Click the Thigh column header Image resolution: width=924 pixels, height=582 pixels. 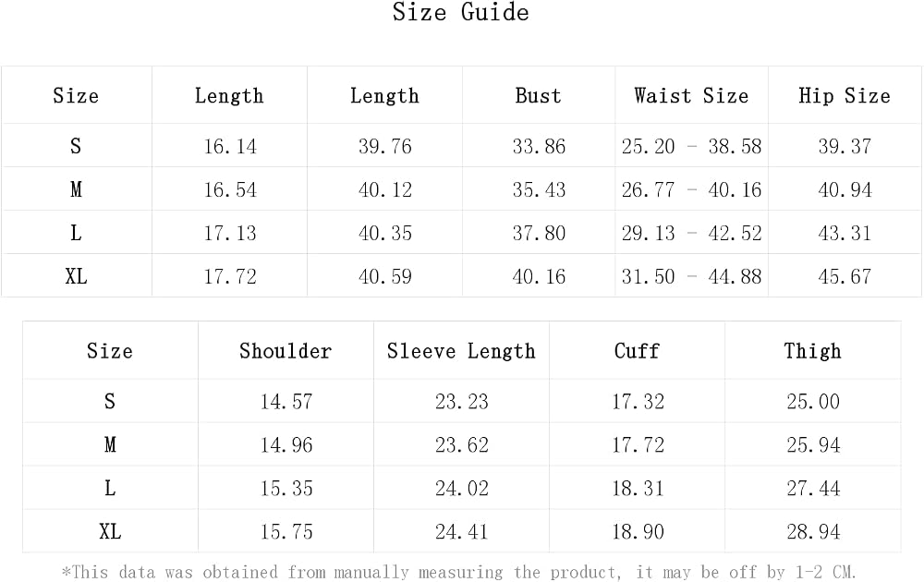coord(812,351)
